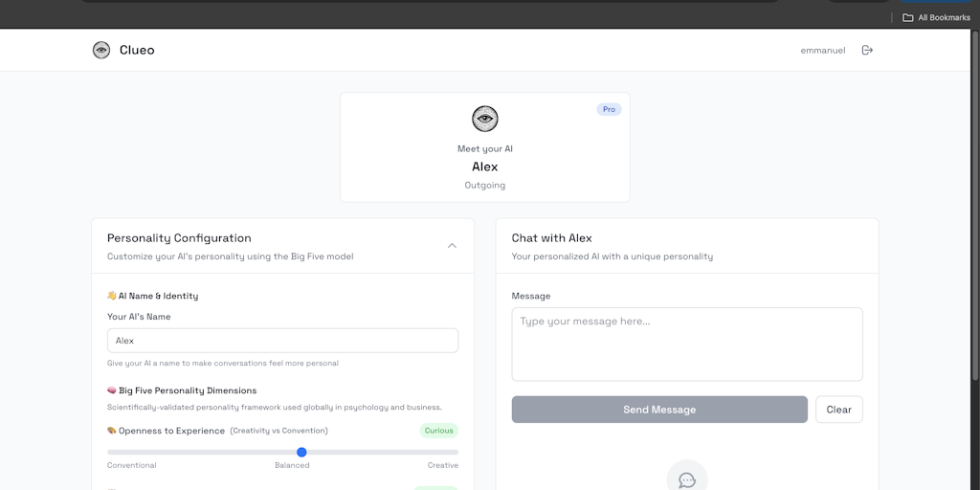Click the logout icon beside emmanuel
980x490 pixels.
coord(867,50)
